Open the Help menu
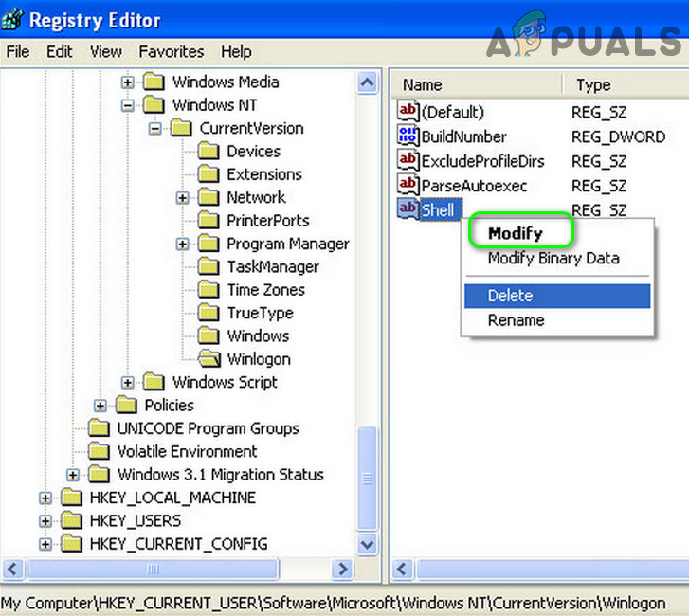This screenshot has height=616, width=689. coord(236,52)
